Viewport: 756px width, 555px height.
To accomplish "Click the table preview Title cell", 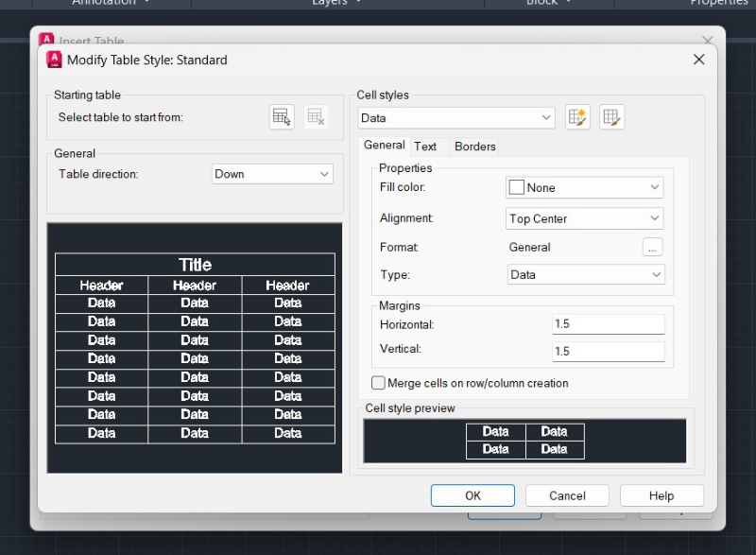I will 195,265.
